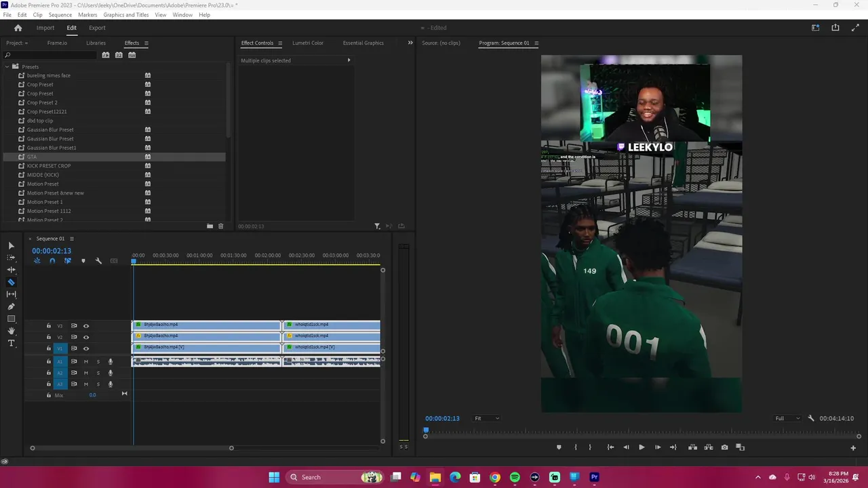Click the New Custom Bin folder icon
Image resolution: width=868 pixels, height=488 pixels.
[x=210, y=226]
